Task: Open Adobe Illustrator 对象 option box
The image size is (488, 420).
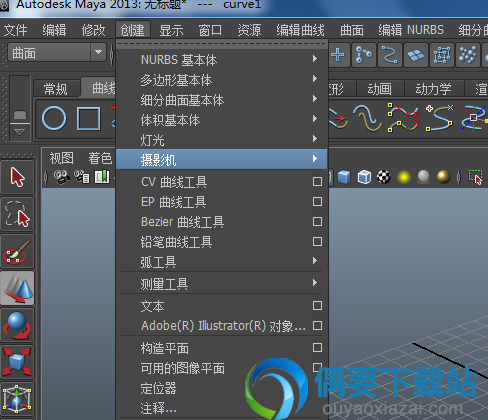Action: pyautogui.click(x=317, y=326)
